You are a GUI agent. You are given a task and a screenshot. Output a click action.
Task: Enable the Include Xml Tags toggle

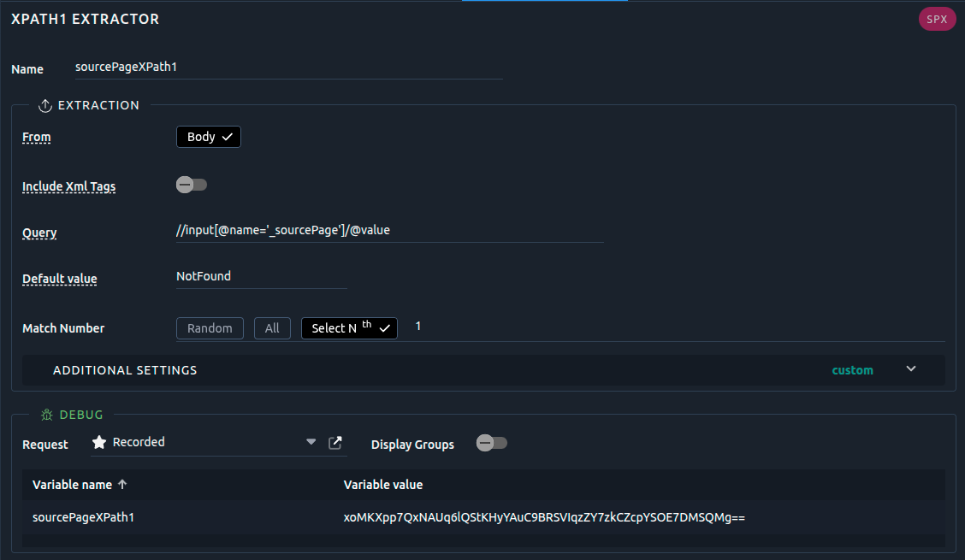[x=192, y=184]
